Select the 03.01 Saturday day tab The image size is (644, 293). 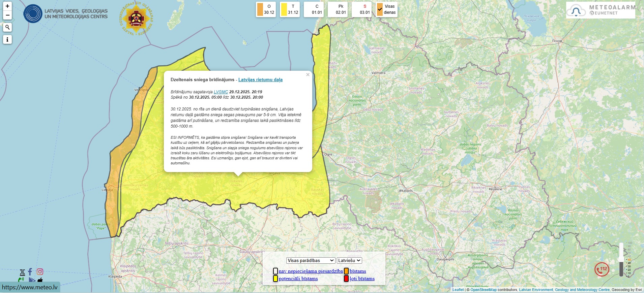[361, 9]
